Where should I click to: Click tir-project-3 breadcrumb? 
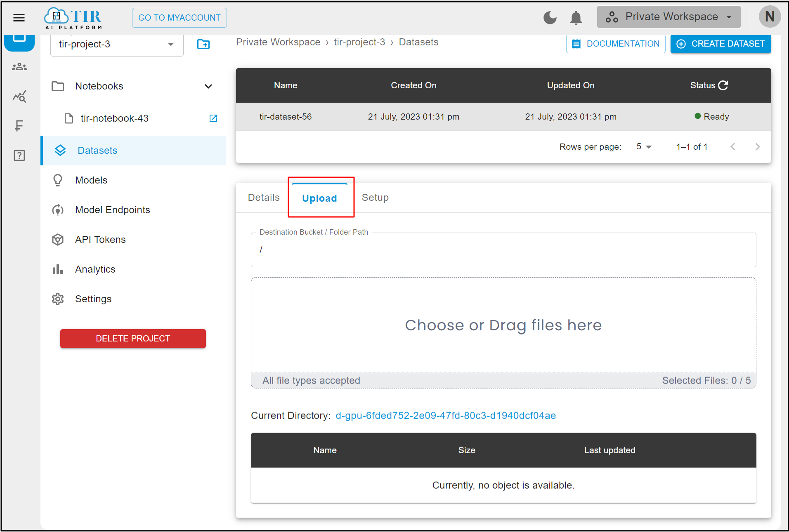(359, 42)
